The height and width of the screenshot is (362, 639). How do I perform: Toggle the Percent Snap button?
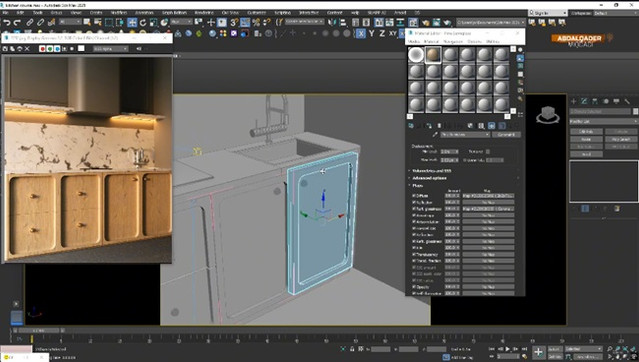tap(256, 22)
